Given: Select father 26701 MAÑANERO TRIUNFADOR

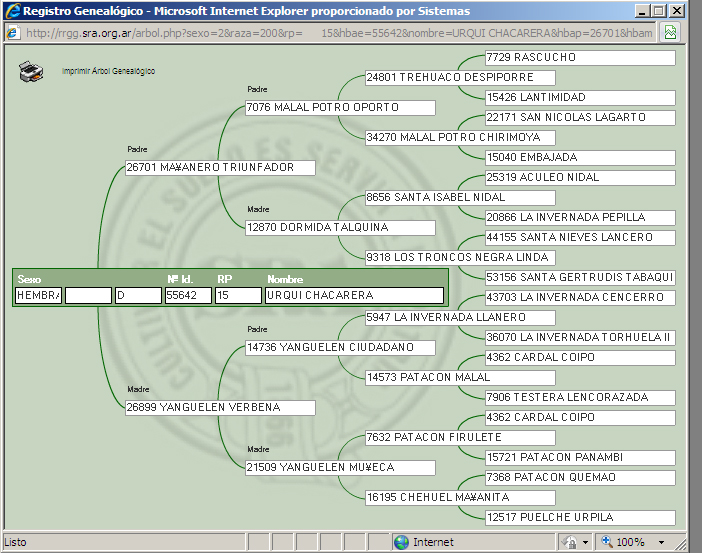Looking at the screenshot, I should tap(220, 168).
